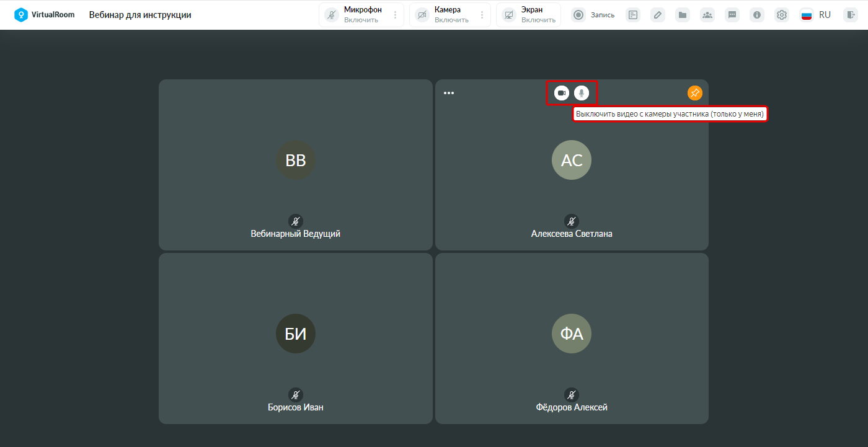Viewport: 868px width, 447px height.
Task: Open the polls and notes panel icon
Action: [x=633, y=15]
